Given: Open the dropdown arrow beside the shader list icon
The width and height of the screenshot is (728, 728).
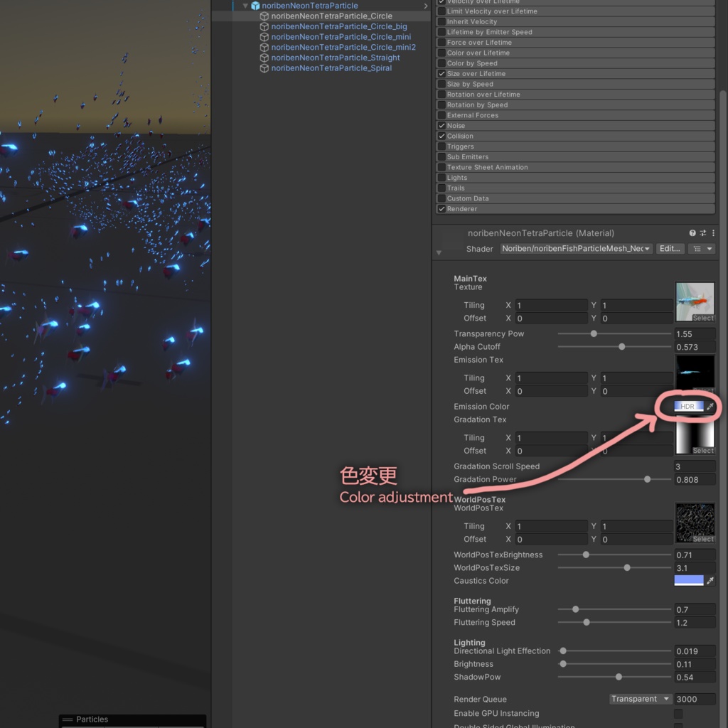Looking at the screenshot, I should 710,249.
